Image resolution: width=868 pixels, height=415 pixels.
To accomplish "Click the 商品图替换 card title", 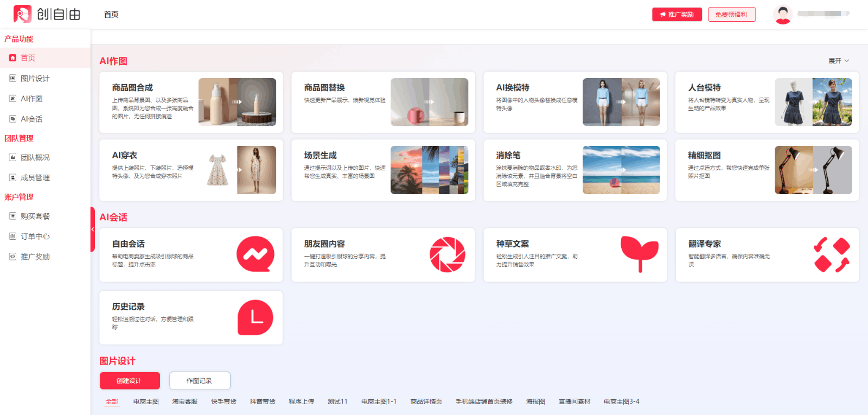I will tap(324, 87).
